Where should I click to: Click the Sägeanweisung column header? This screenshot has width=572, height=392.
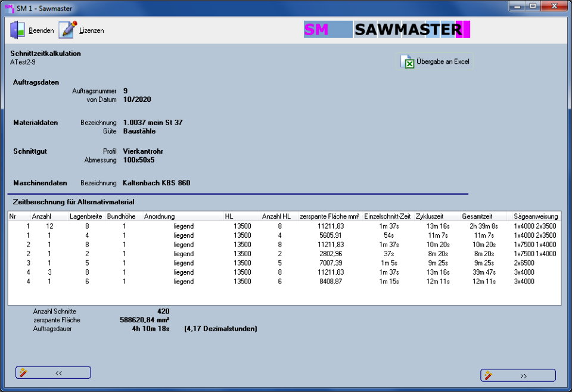point(534,216)
